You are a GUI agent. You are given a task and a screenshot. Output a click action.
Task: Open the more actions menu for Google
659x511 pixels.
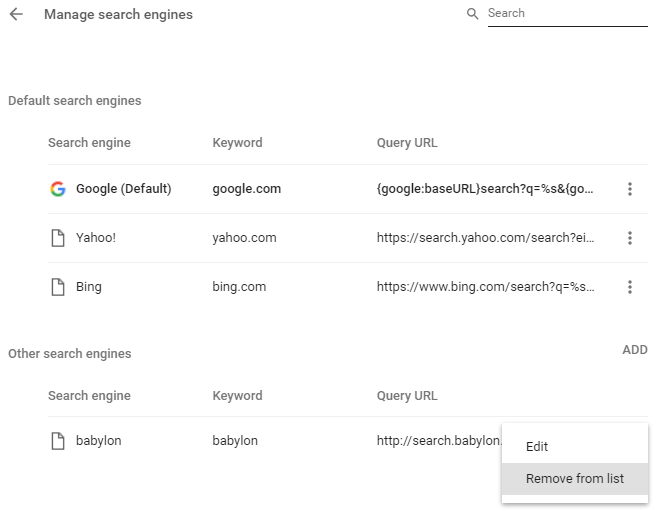629,189
